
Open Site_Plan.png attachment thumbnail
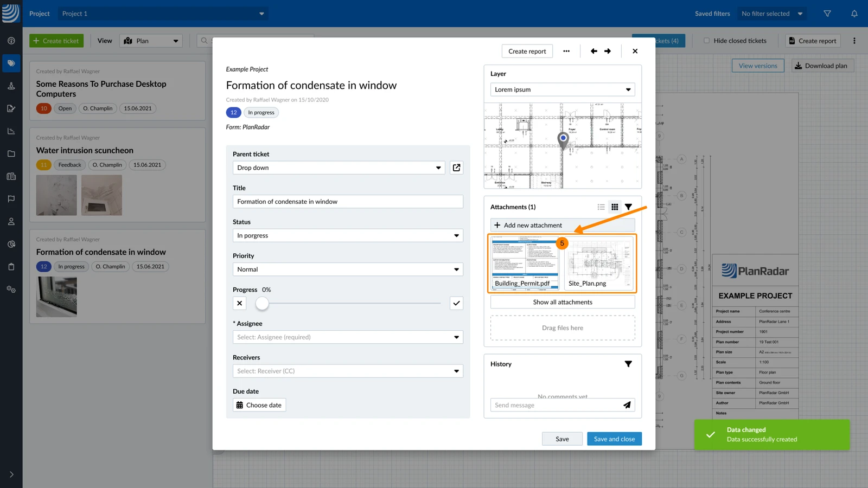click(599, 263)
